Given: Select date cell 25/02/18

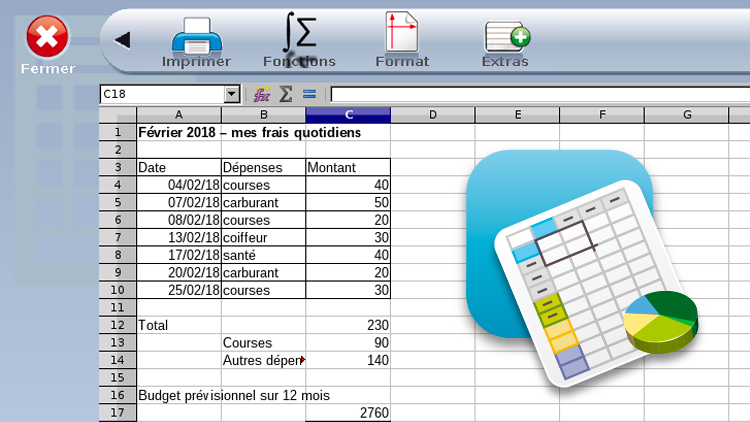Looking at the screenshot, I should [x=179, y=290].
